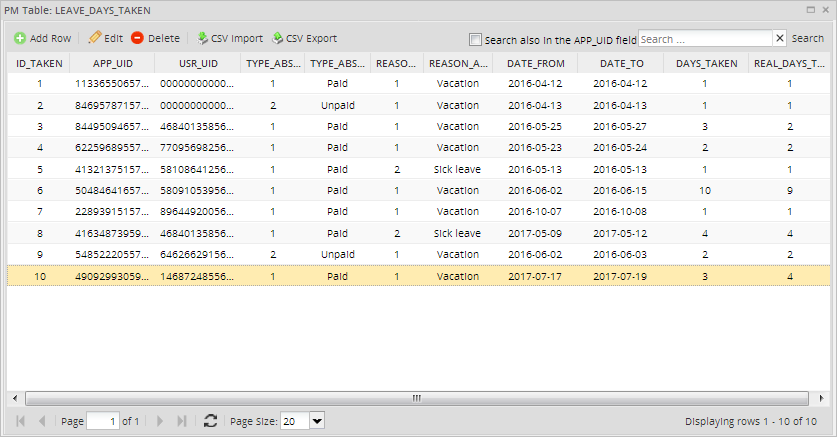The height and width of the screenshot is (437, 837).
Task: Select row 6 with 2016-06-15 end date
Action: pyautogui.click(x=620, y=190)
